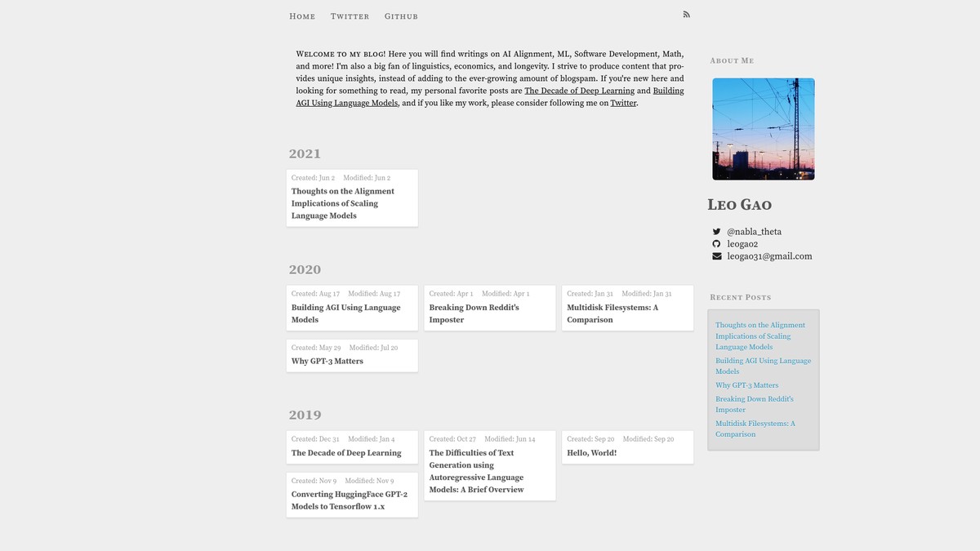Click the 'Created: Sep 20' date text
980x551 pixels.
point(590,439)
